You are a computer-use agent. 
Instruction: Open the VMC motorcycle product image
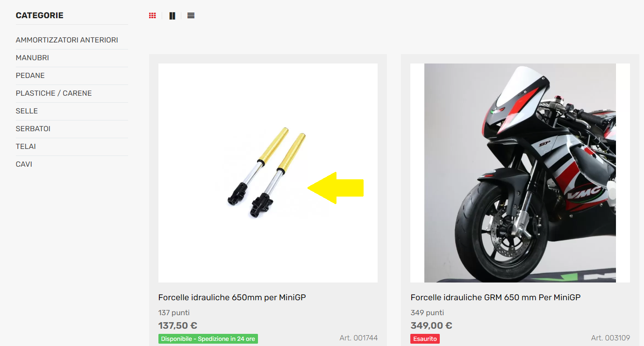tap(520, 173)
